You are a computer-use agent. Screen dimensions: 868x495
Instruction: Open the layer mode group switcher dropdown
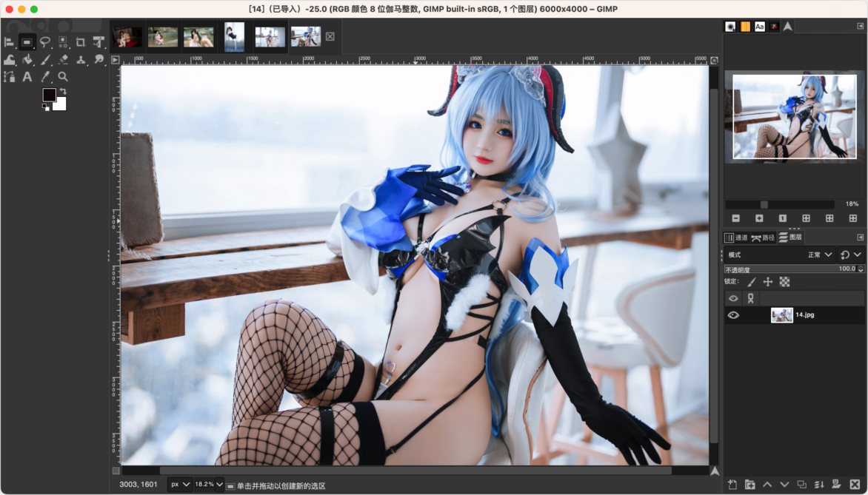(851, 255)
